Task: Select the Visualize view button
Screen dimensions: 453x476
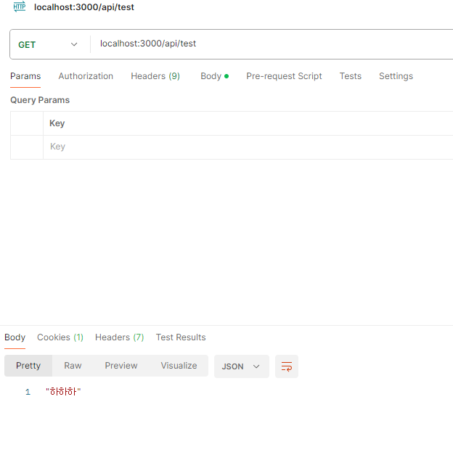Action: tap(179, 366)
